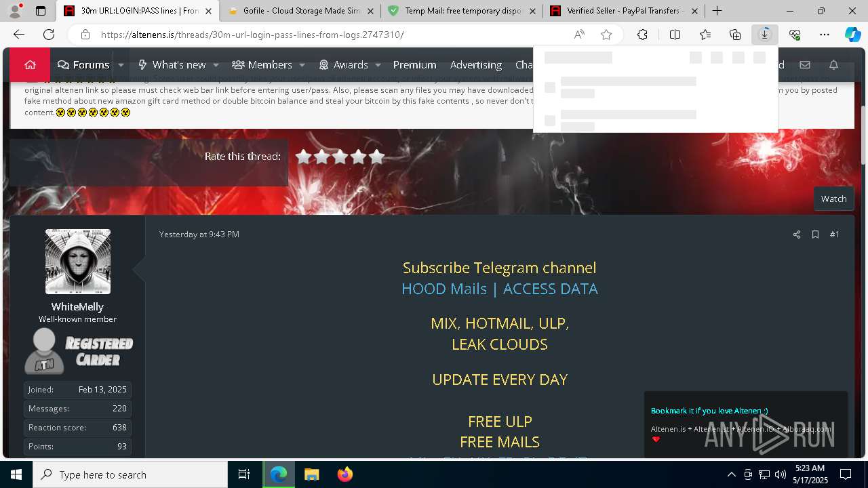Open the Copilot sidebar icon
Screen dimensions: 868x488
click(x=852, y=35)
